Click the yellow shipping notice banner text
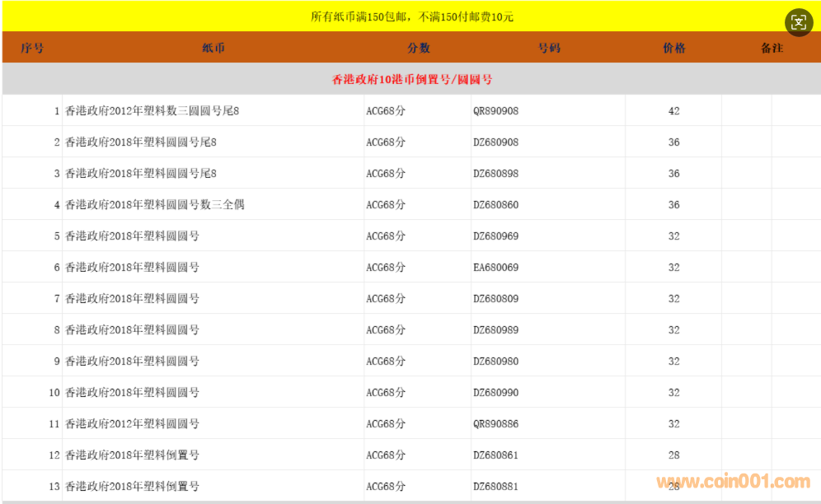 pos(411,16)
